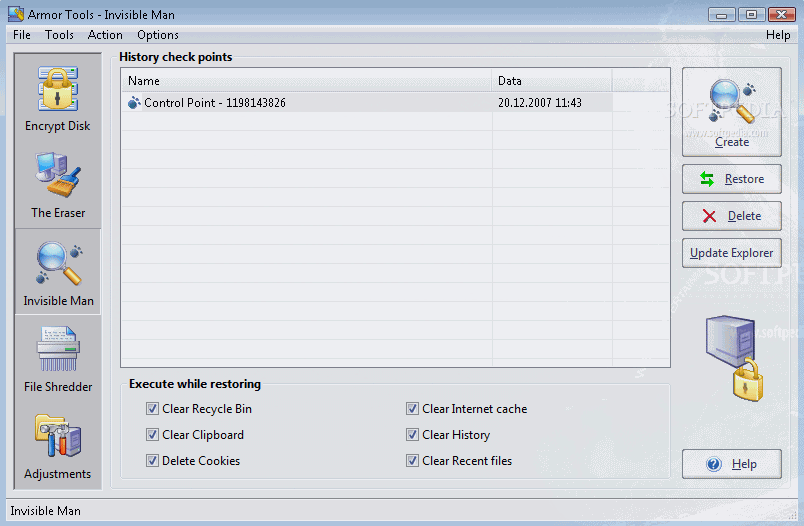
Task: Click the date 20.12.2007 11:43 cell
Action: 539,103
